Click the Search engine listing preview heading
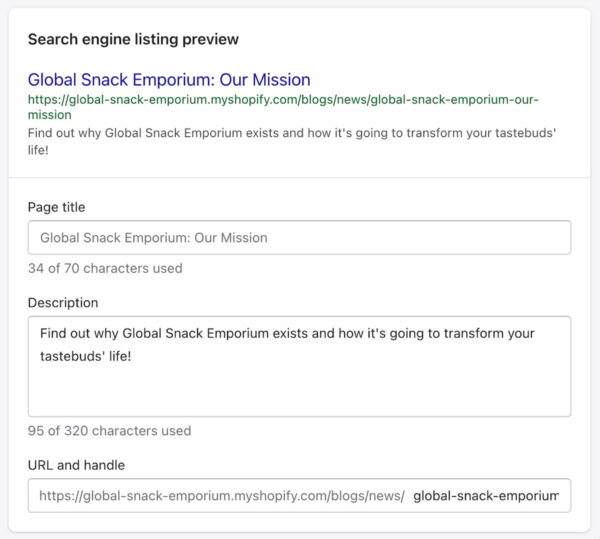 tap(133, 39)
